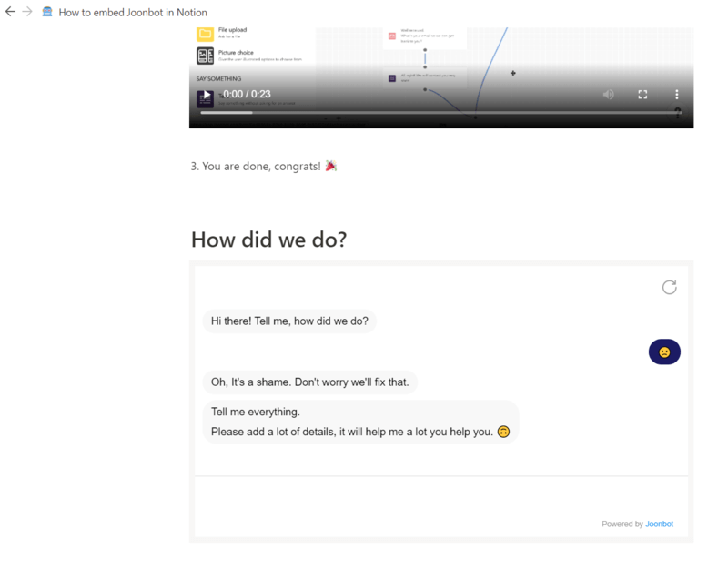This screenshot has width=728, height=561.
Task: Play the embedded video
Action: [207, 95]
